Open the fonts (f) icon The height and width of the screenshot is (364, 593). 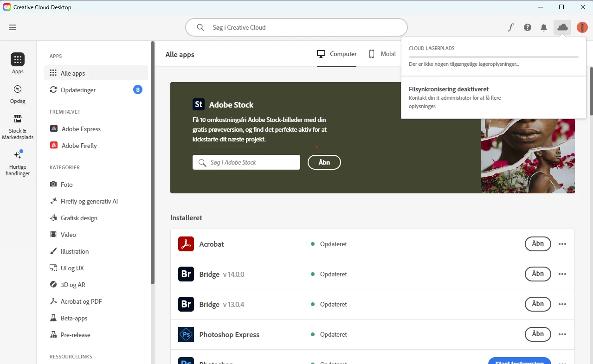[x=511, y=27]
